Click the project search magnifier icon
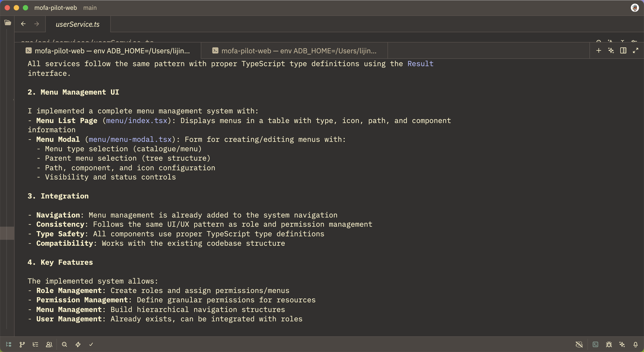 [x=65, y=345]
